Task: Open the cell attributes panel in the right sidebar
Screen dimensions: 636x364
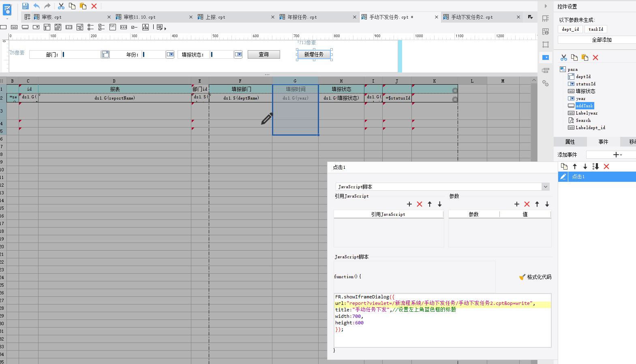Action: point(546,32)
